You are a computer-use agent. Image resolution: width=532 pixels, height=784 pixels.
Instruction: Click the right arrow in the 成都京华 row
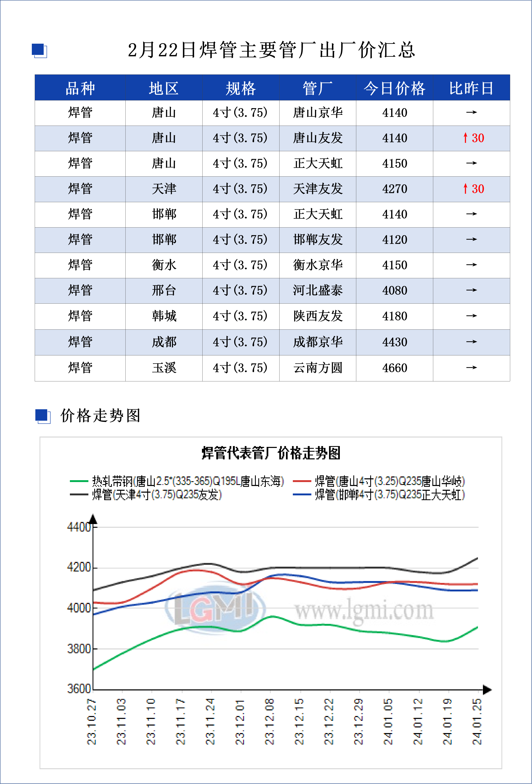pyautogui.click(x=471, y=342)
